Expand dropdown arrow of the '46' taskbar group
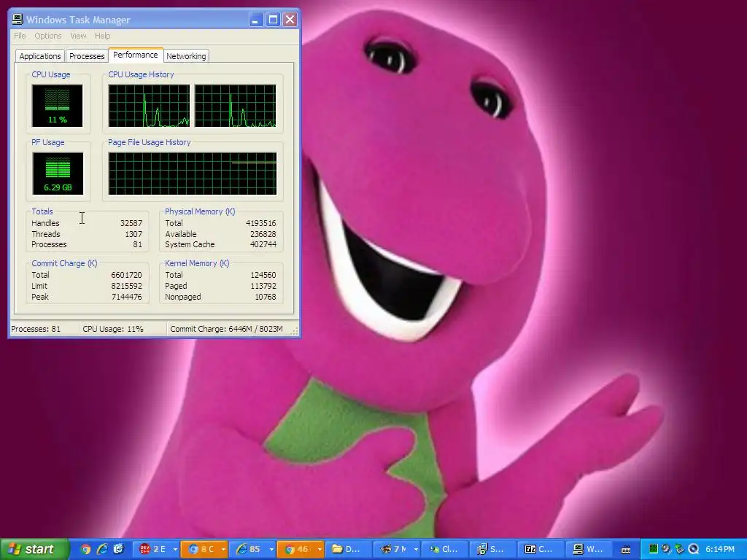The height and width of the screenshot is (560, 747). point(320,550)
